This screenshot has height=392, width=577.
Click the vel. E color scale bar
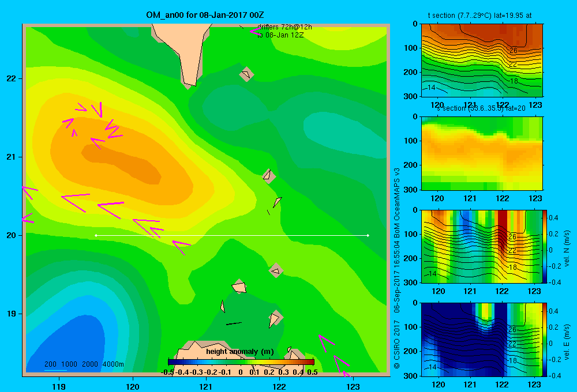point(545,340)
